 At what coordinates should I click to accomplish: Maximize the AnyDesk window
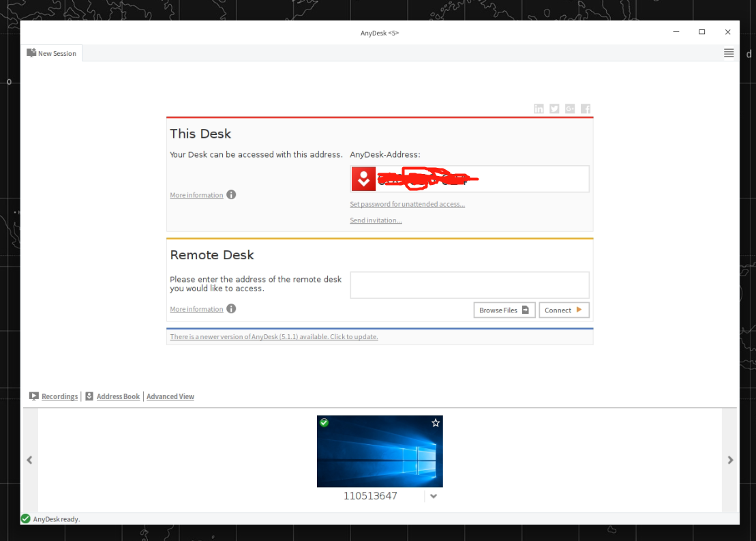click(702, 32)
